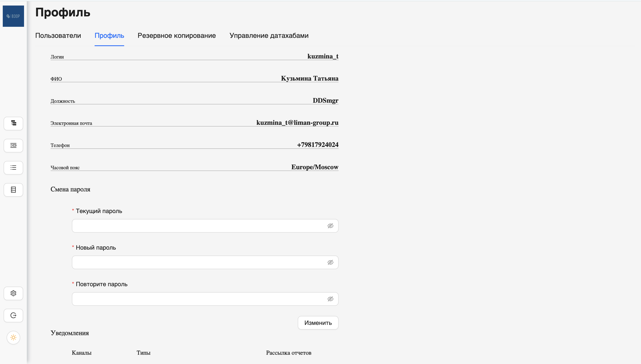Open the Резервное копирование tab
Screen dimensions: 641x364
pyautogui.click(x=177, y=36)
